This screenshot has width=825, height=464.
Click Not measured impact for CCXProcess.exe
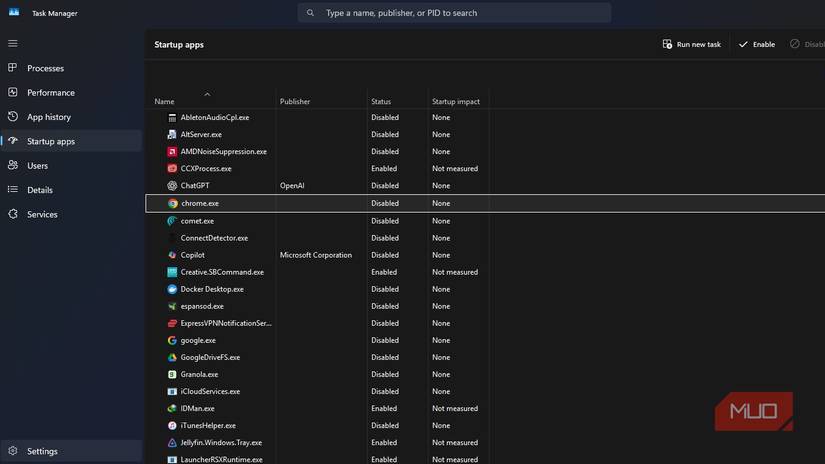click(x=455, y=169)
